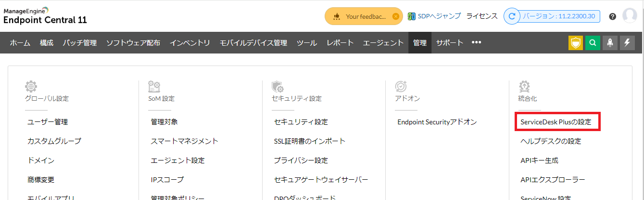The image size is (644, 200).
Task: Click the 統合化 section gear icon
Action: pyautogui.click(x=524, y=87)
